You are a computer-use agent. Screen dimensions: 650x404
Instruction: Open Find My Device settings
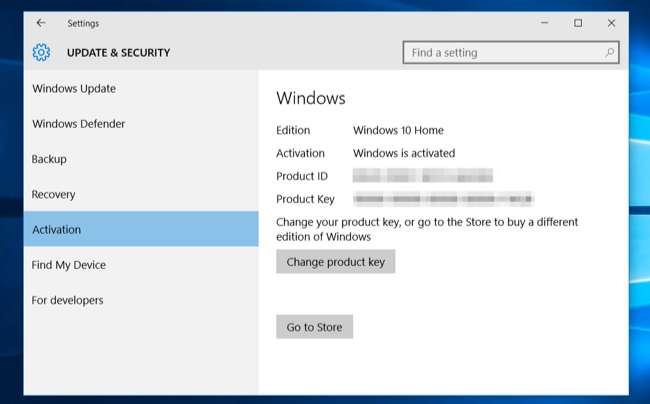click(x=69, y=265)
